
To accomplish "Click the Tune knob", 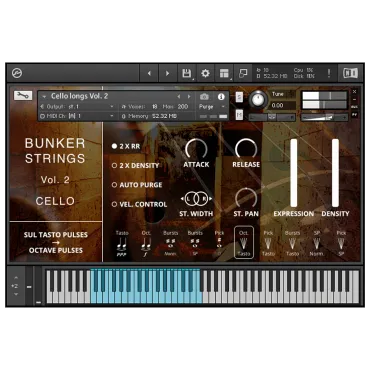I will coord(257,99).
